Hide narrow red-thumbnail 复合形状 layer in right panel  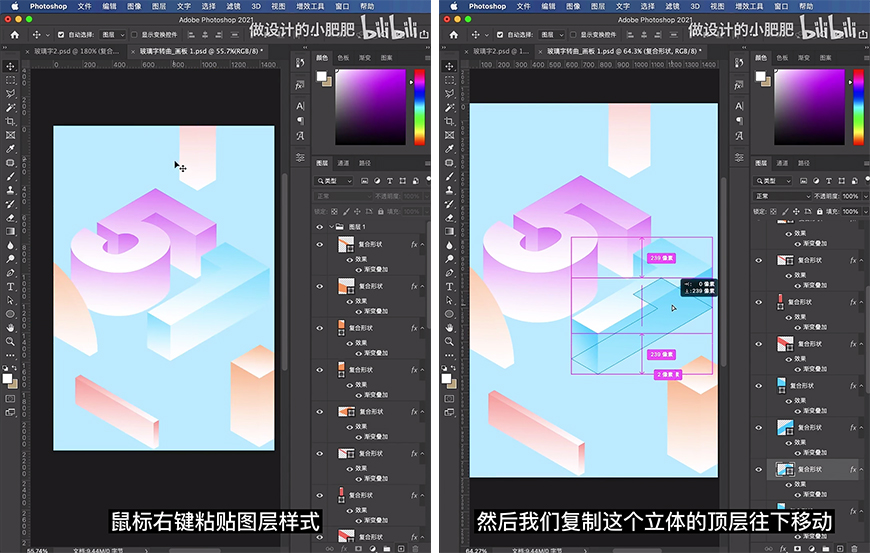758,302
